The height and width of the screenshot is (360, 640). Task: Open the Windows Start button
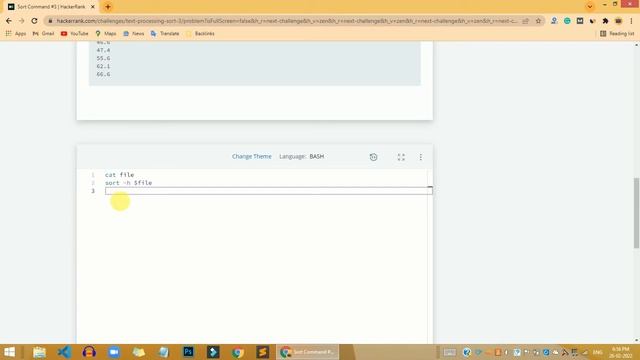pyautogui.click(x=9, y=352)
